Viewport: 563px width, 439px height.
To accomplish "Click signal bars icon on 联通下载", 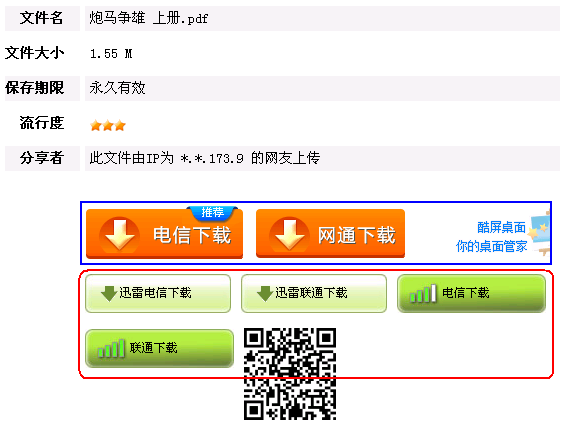I will pyautogui.click(x=111, y=349).
